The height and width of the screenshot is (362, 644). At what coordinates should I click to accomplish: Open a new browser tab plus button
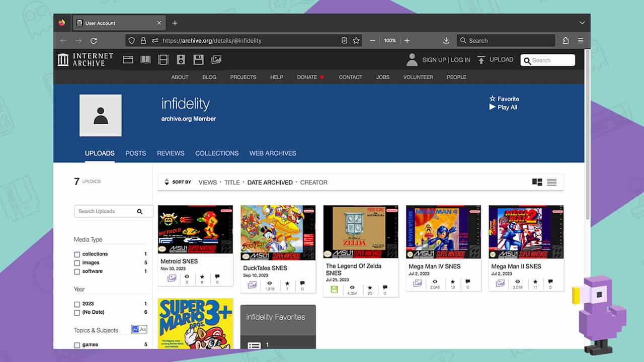[x=175, y=23]
